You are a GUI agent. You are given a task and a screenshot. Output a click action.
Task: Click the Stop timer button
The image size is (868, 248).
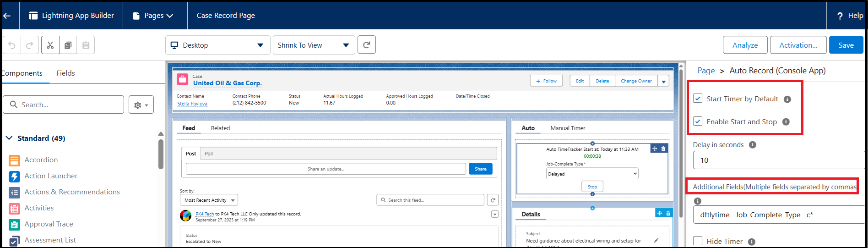(592, 187)
